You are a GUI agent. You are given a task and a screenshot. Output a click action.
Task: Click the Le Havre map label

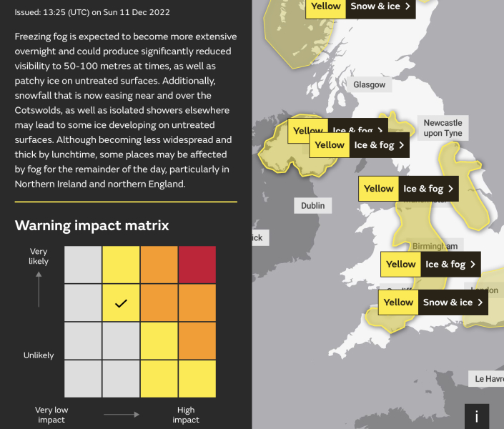point(487,378)
